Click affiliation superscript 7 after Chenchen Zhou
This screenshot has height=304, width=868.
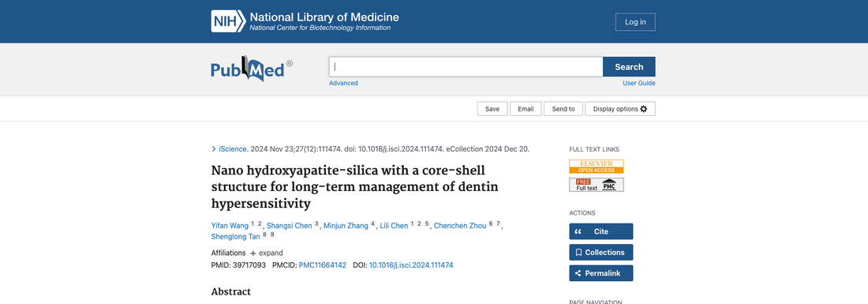(x=498, y=223)
